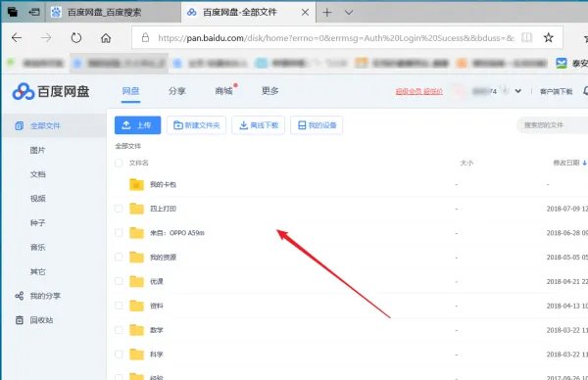The height and width of the screenshot is (380, 588).
Task: Click folder icon next to 科学
Action: click(136, 355)
